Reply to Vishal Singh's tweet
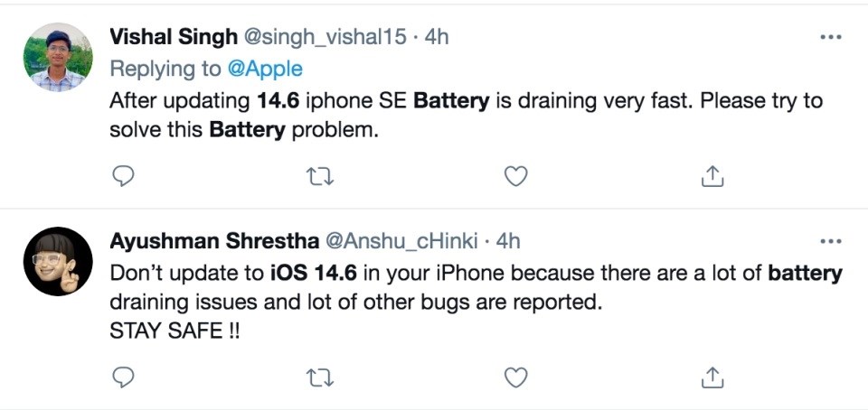The image size is (868, 410). [123, 176]
